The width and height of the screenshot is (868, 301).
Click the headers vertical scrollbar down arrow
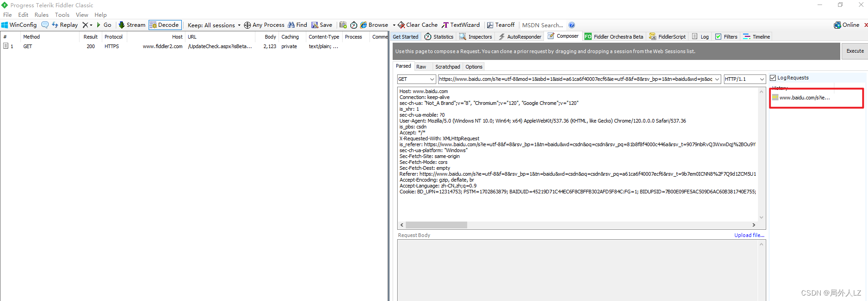coord(762,217)
